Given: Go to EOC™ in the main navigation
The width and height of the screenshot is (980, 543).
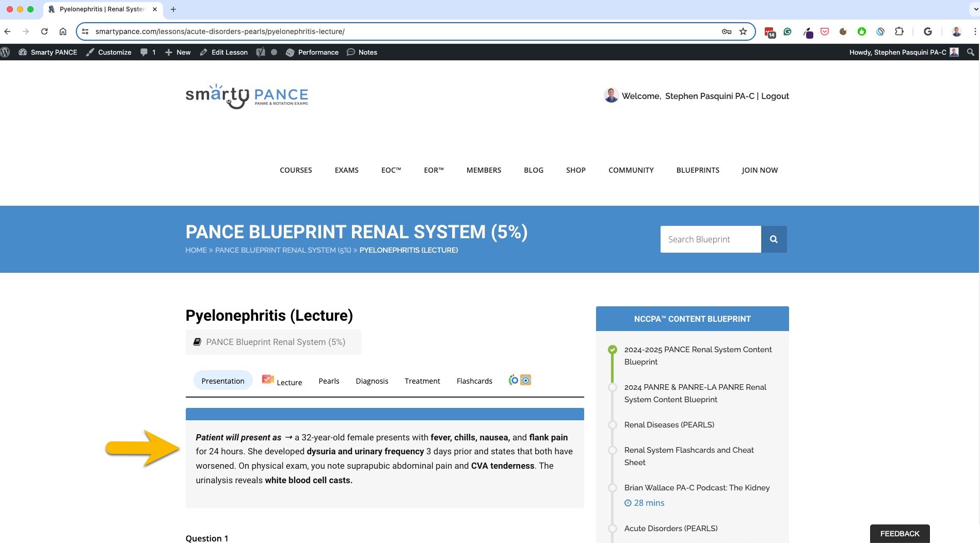Looking at the screenshot, I should click(391, 170).
